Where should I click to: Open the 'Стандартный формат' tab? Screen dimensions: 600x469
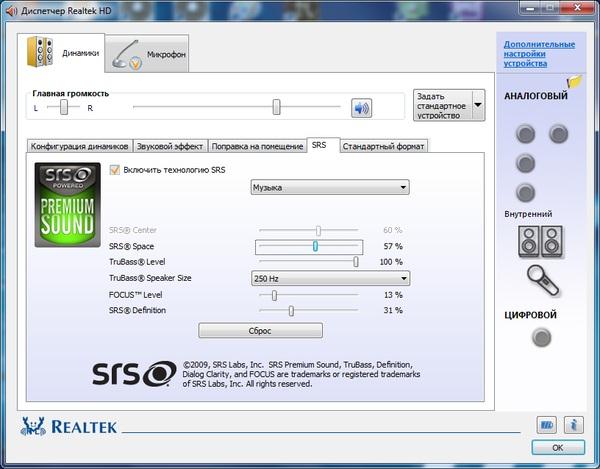tap(383, 146)
